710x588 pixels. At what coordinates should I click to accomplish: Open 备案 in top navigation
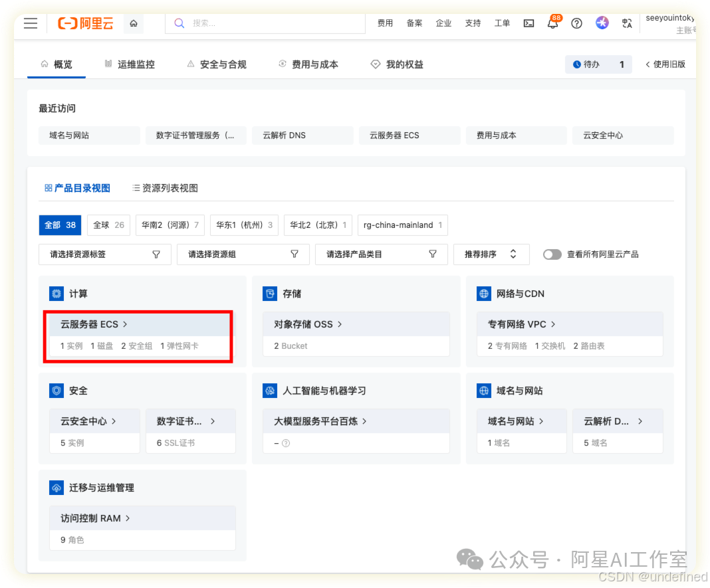tap(414, 23)
